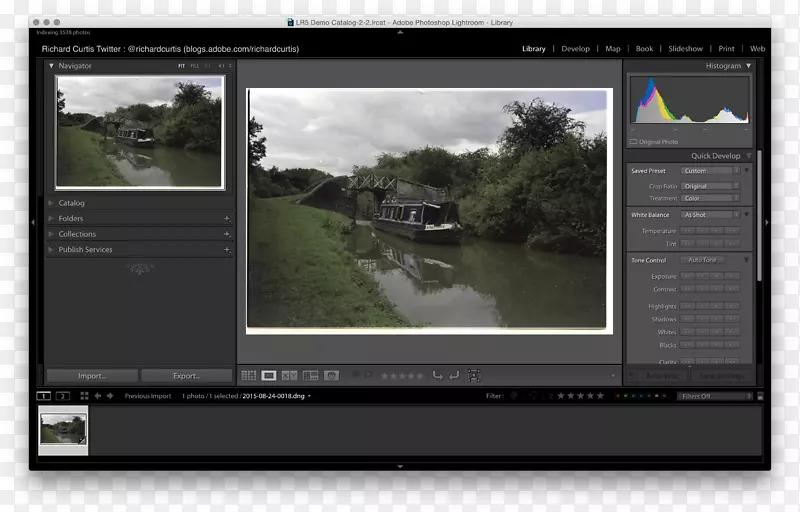
Task: Open the Saved Preset dropdown
Action: pos(711,171)
